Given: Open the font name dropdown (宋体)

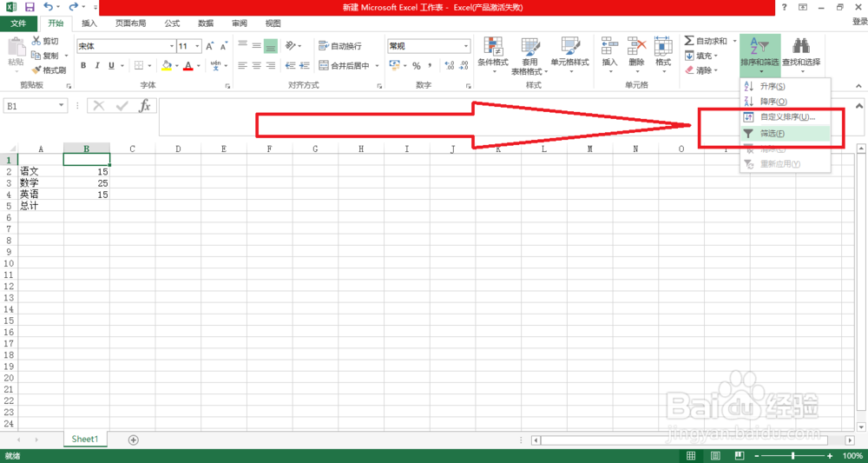Looking at the screenshot, I should pyautogui.click(x=172, y=47).
